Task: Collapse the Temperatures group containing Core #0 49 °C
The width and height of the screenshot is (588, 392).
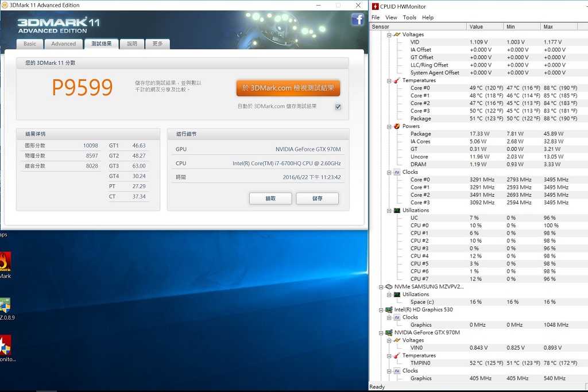Action: click(x=389, y=80)
